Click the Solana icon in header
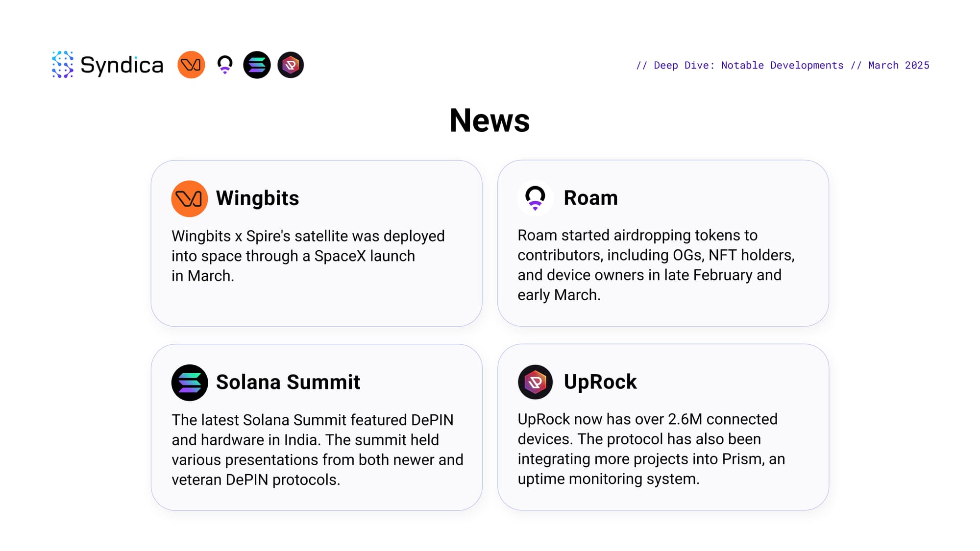Image resolution: width=980 pixels, height=551 pixels. click(257, 65)
